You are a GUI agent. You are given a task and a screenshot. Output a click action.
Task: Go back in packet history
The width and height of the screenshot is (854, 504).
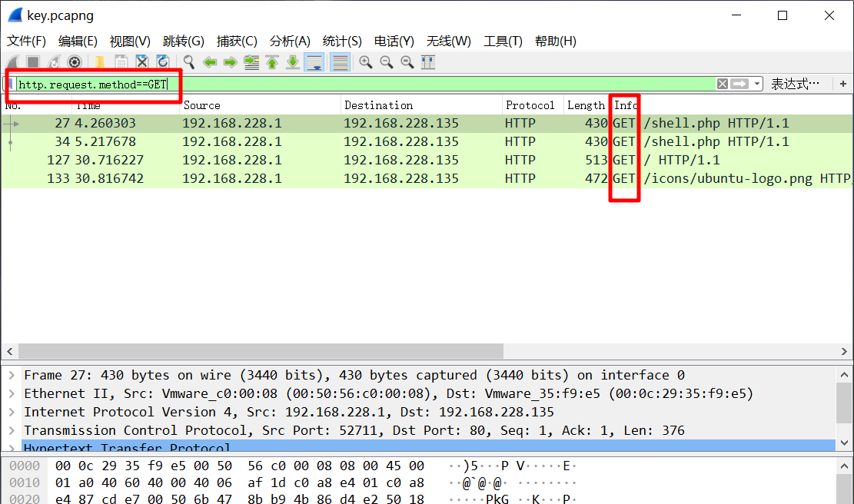click(x=210, y=62)
